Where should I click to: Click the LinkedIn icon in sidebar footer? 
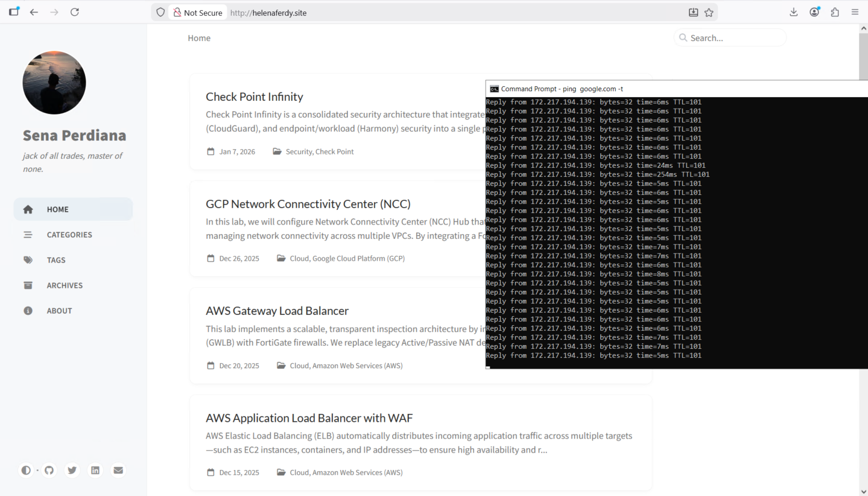pos(95,470)
